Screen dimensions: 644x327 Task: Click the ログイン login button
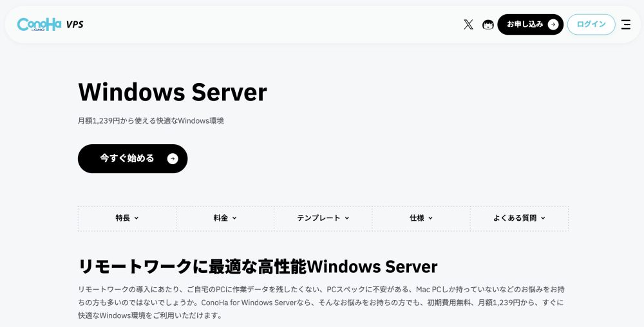[591, 24]
